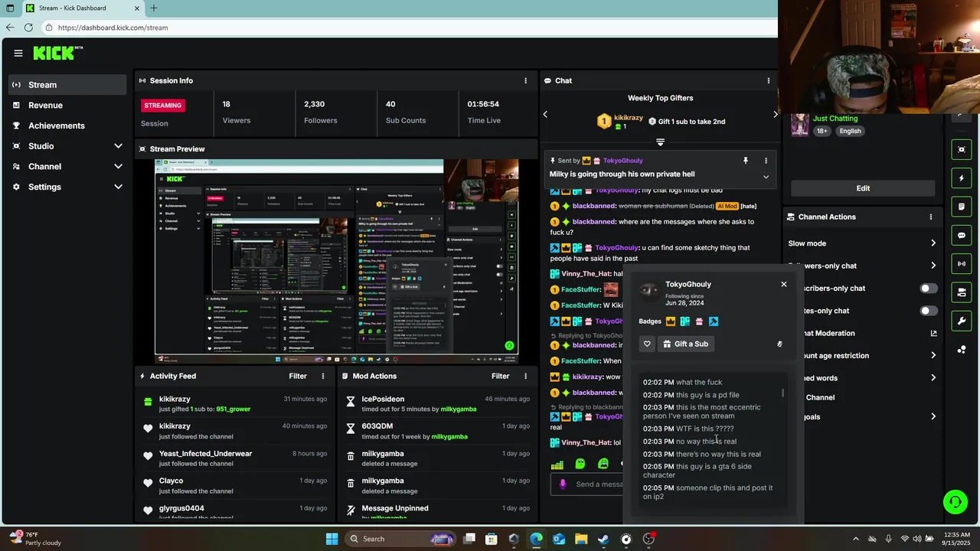Click the pin icon on the pinned message
Screen dimensions: 980x551
(x=745, y=161)
